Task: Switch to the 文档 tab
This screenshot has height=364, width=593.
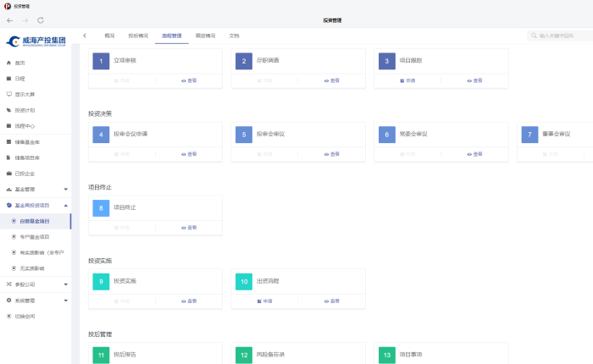Action: 234,36
